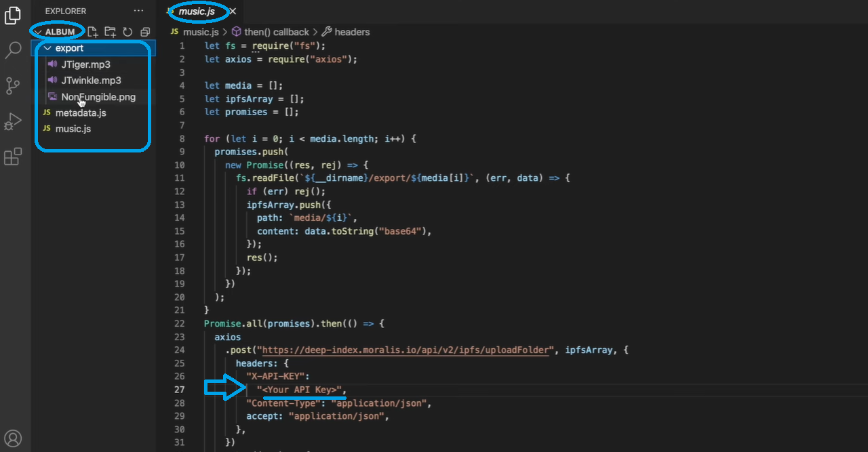Create a new file in ALBUM
Screen dimensions: 868x452
(92, 32)
